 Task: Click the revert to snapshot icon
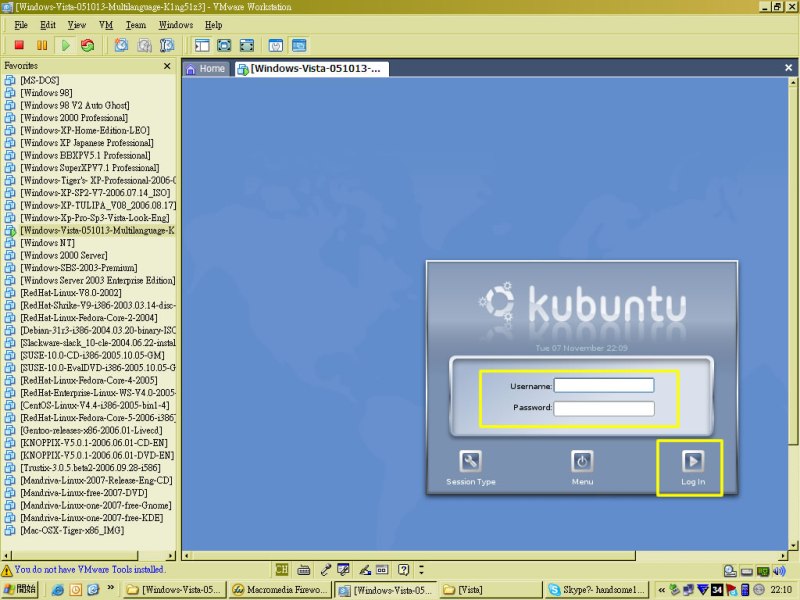tap(144, 45)
